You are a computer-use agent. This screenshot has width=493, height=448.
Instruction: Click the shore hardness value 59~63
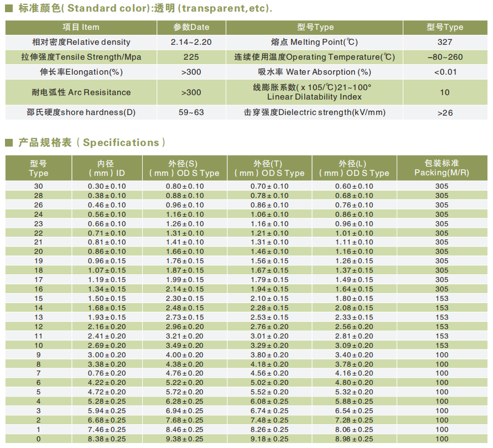click(x=191, y=112)
